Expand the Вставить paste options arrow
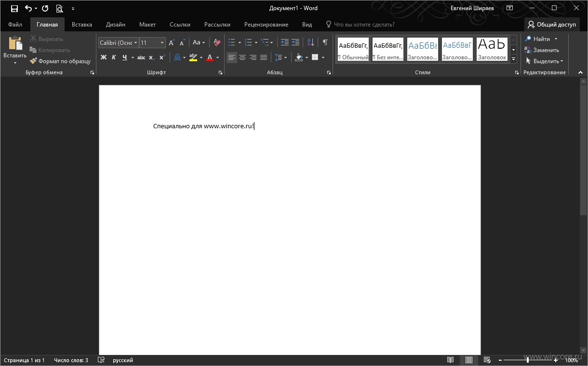This screenshot has height=366, width=588. click(x=15, y=63)
